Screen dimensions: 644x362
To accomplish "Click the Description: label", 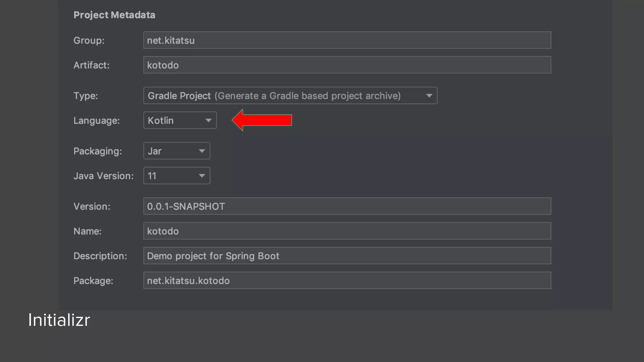I will [100, 256].
